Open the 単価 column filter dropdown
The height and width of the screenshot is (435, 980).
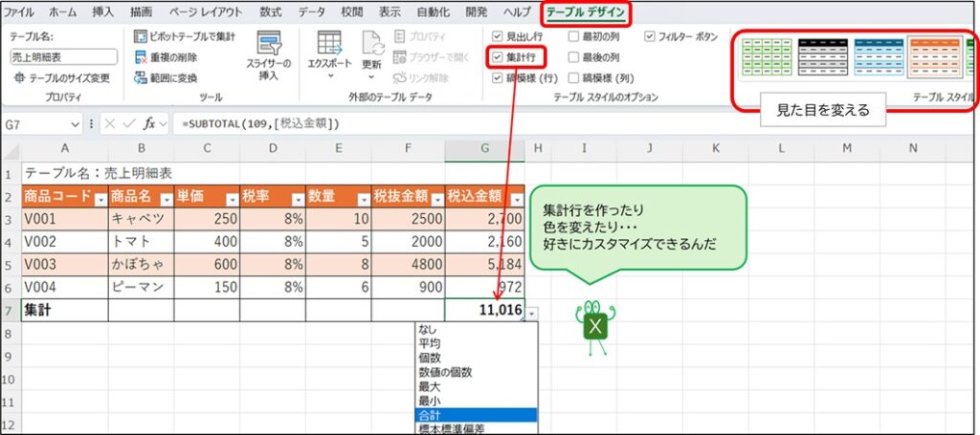[232, 200]
